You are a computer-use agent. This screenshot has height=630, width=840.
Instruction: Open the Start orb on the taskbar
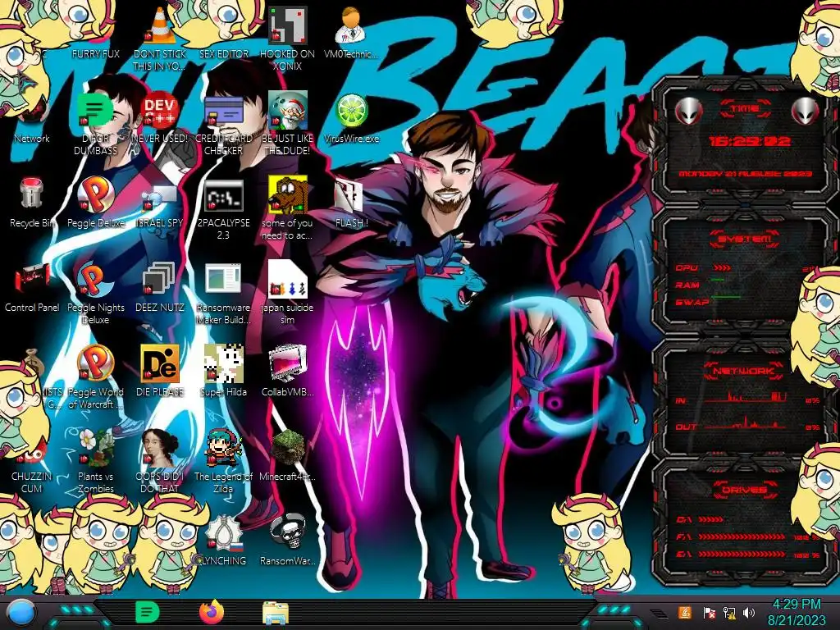coord(21,613)
